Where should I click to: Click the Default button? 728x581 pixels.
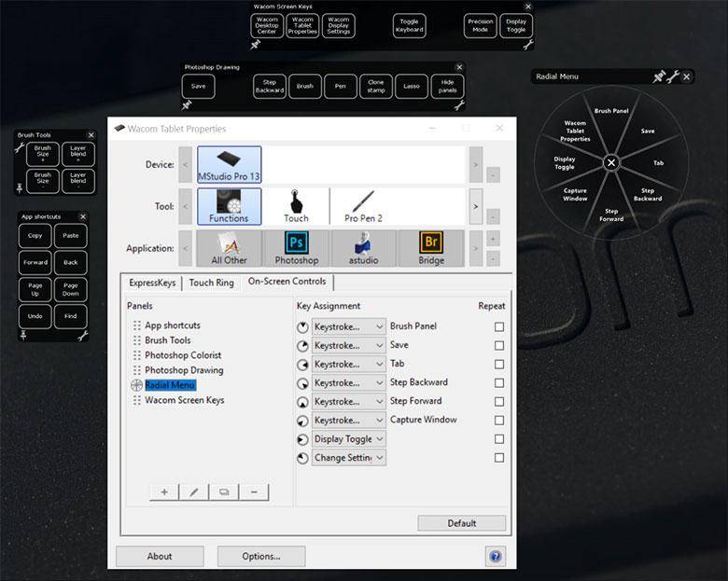[461, 523]
